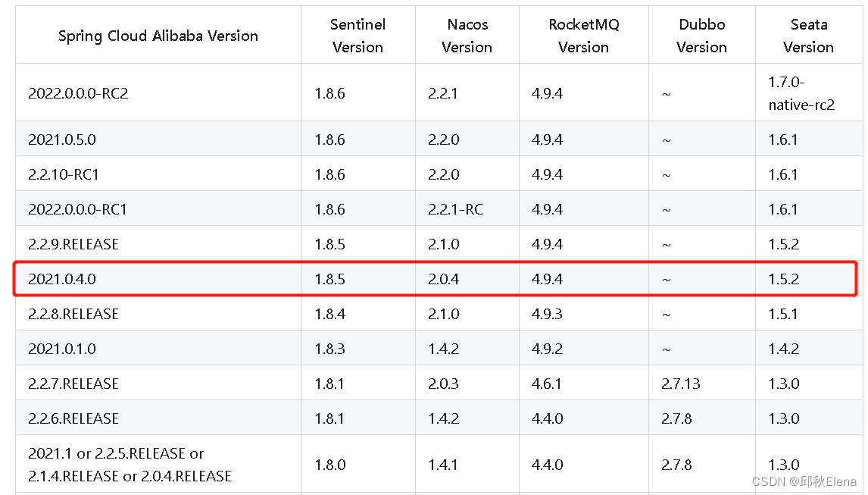Image resolution: width=868 pixels, height=495 pixels.
Task: Click Seata value "1.7.0-native-rc2"
Action: (801, 93)
